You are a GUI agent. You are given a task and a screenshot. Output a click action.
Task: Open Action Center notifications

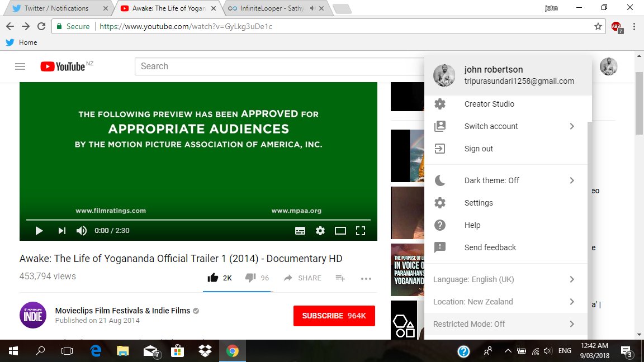tap(626, 351)
